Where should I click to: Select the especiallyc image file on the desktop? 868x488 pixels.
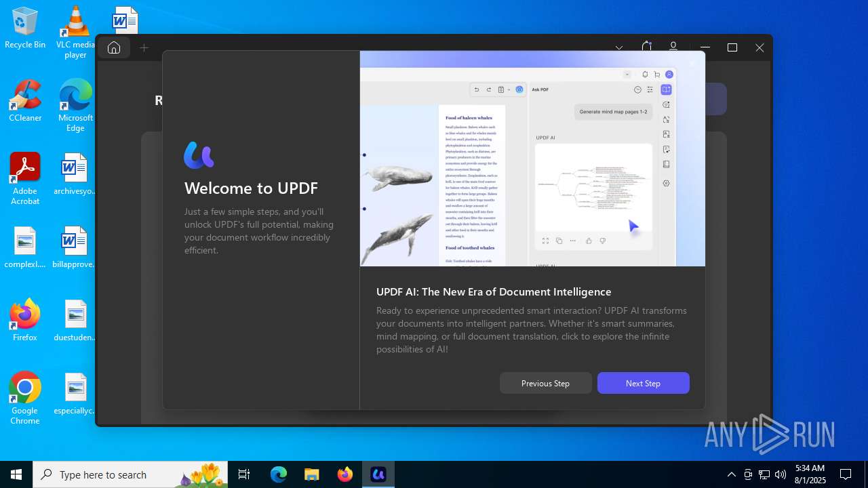[75, 394]
